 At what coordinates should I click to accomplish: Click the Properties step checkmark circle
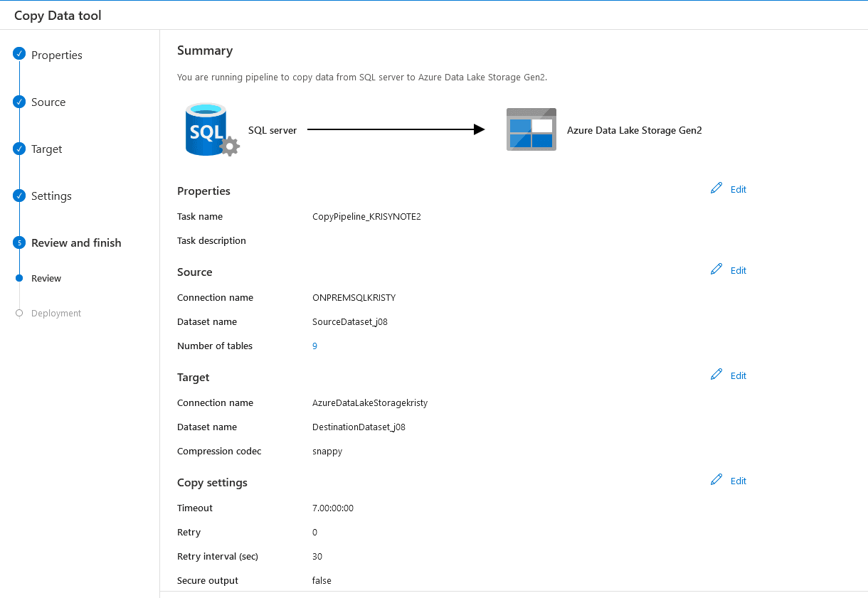coord(19,54)
